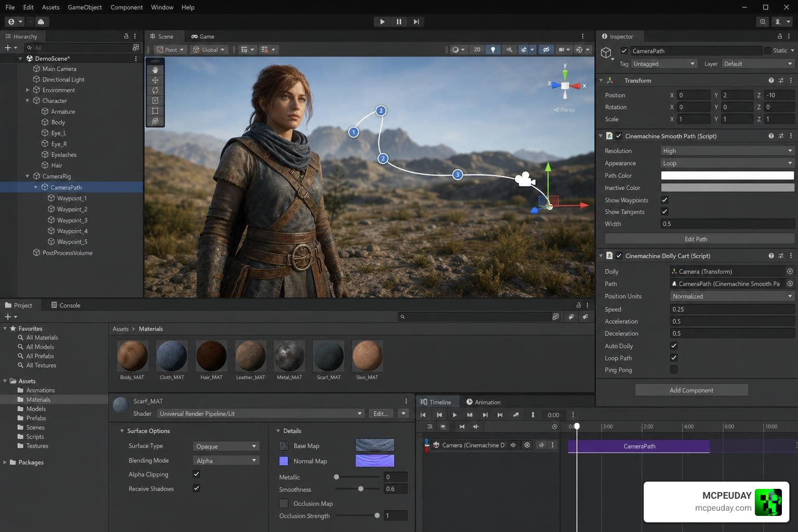Open Cinemachine Dolly Cart context menu dots

click(791, 256)
